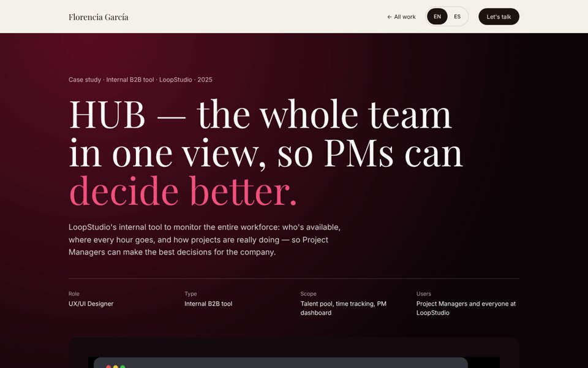Click the 'in one view, so PMs can' headline line

[266, 153]
